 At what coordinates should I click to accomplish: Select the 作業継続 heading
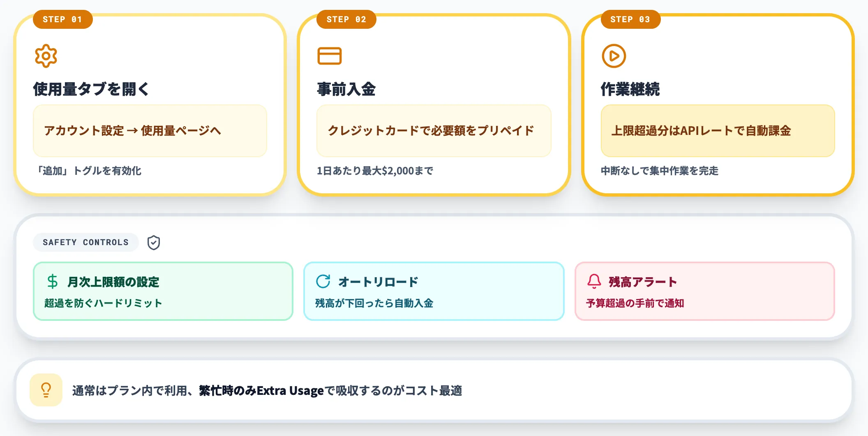(630, 89)
